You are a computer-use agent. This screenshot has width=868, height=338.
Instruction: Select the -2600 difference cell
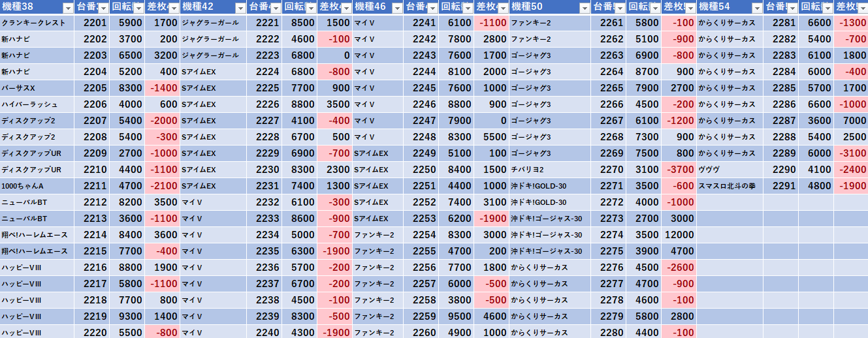(679, 268)
